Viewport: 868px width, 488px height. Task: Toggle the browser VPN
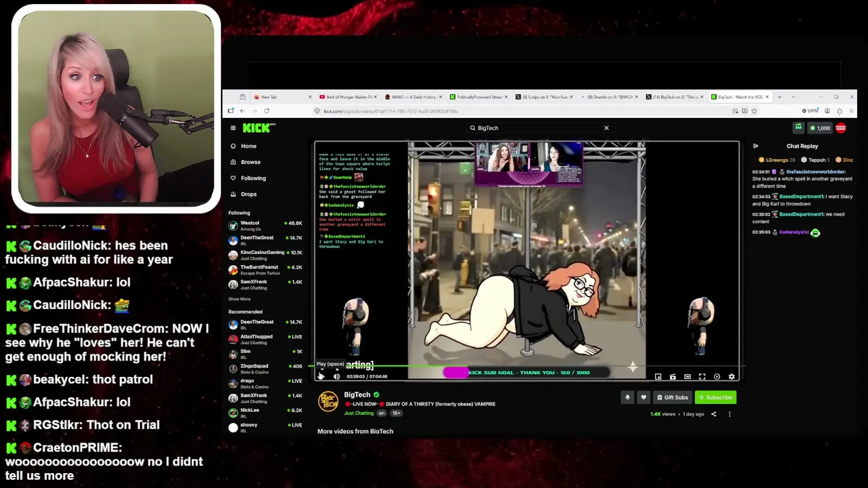pos(810,111)
